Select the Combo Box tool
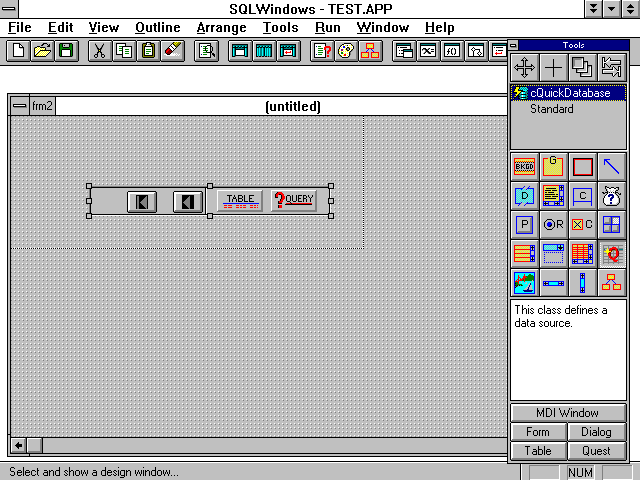Screen dimensions: 640x480 pos(553,254)
